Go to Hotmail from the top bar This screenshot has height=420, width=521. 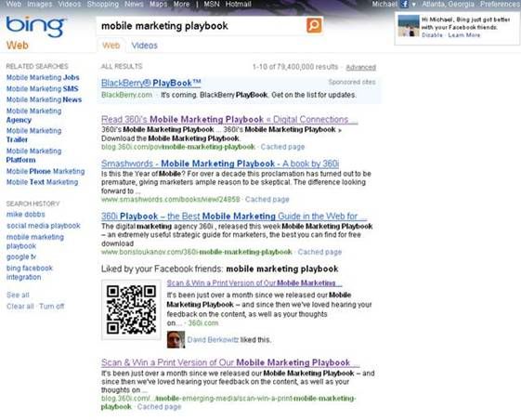239,4
